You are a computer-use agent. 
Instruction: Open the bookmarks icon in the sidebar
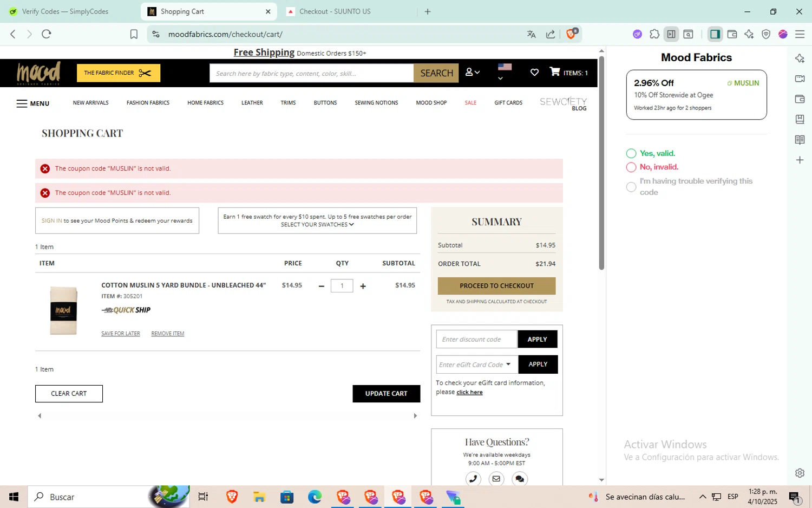[x=800, y=119]
